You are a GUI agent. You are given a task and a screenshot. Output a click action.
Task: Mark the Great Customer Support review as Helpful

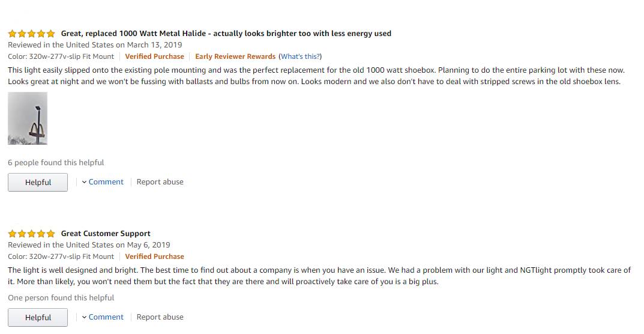[x=38, y=318]
